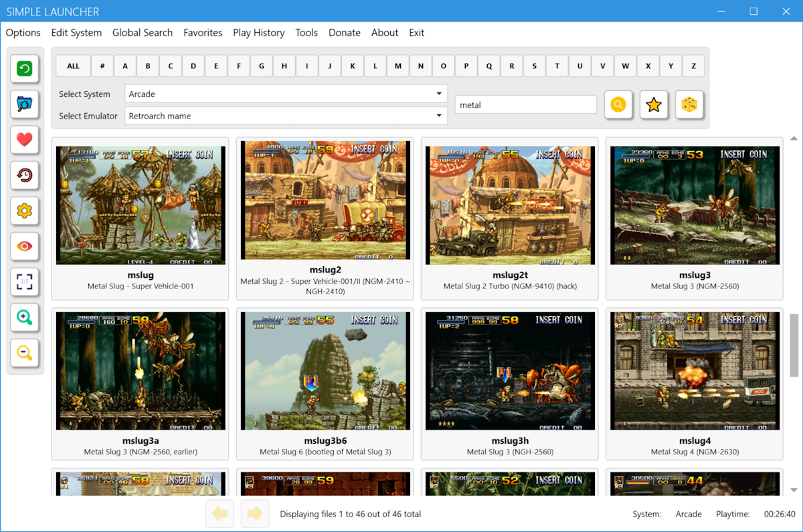
Task: Click the mslug3h game screenshot thumbnail
Action: pos(510,371)
